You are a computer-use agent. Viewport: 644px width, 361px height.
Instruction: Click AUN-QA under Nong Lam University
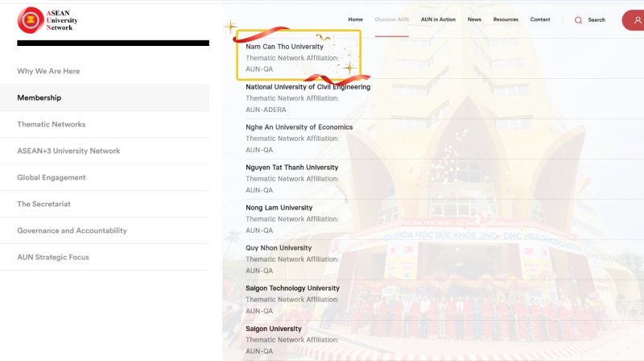pos(259,230)
